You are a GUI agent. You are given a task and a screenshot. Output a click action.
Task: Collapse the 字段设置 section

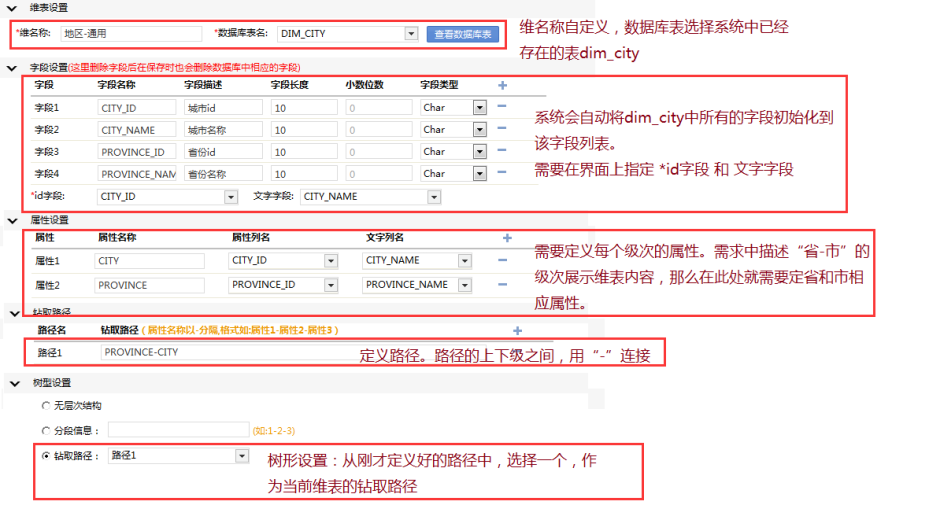[12, 68]
